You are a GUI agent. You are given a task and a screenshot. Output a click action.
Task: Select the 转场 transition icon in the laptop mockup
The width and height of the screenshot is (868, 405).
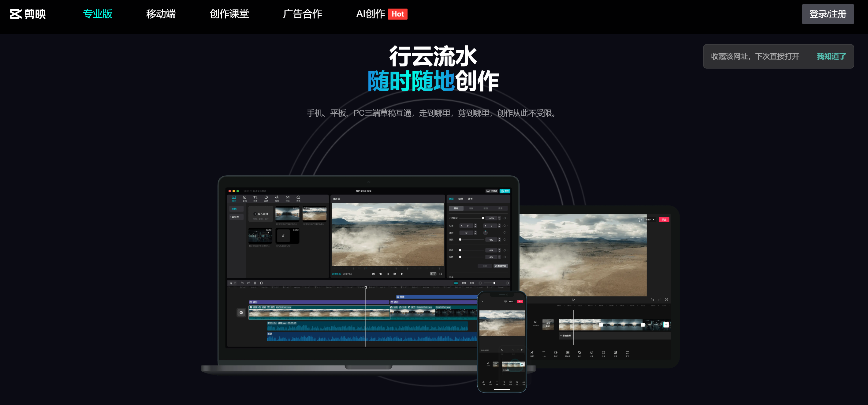287,199
